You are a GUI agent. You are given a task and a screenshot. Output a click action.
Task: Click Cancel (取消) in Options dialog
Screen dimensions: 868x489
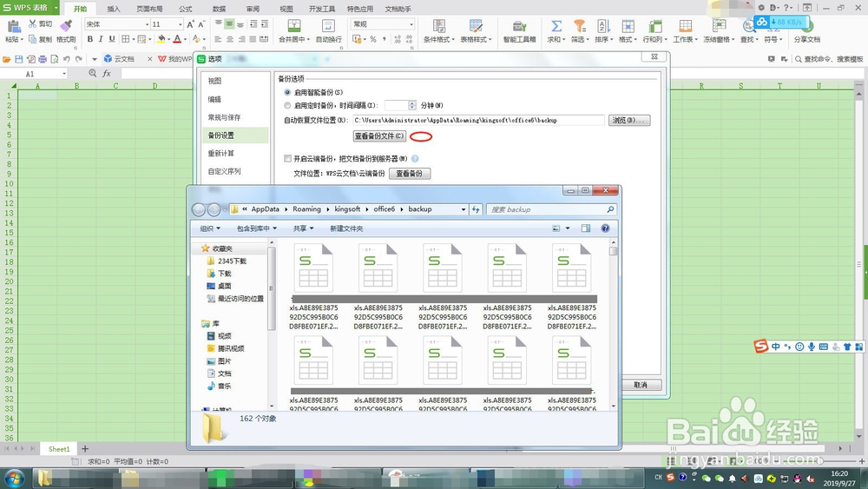[641, 385]
